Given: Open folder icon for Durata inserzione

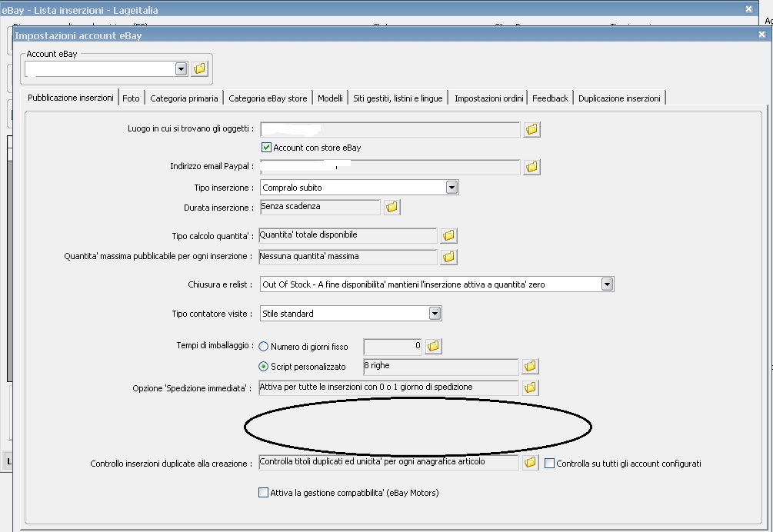Looking at the screenshot, I should [x=391, y=207].
